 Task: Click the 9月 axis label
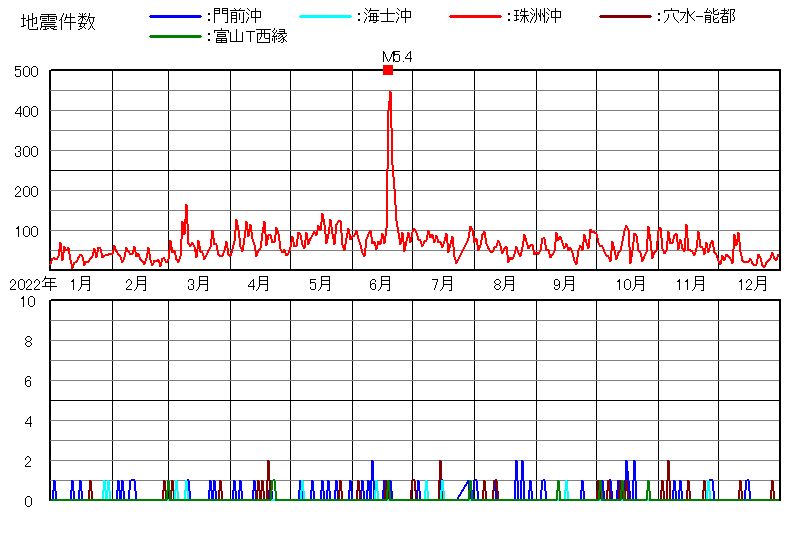tap(564, 284)
